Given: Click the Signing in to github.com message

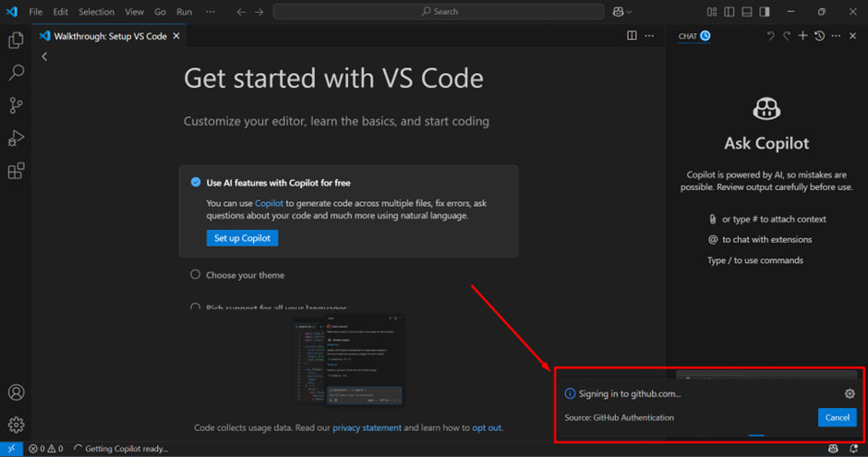Looking at the screenshot, I should (630, 394).
